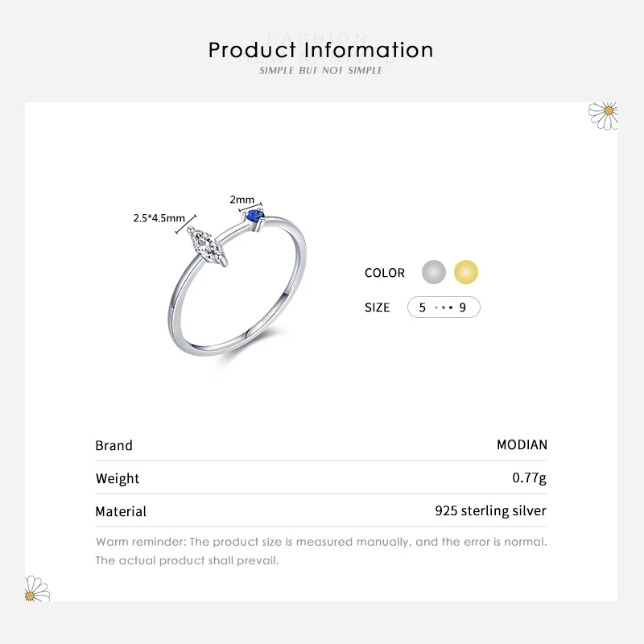Open the size range 5 to 9 selector

click(444, 308)
